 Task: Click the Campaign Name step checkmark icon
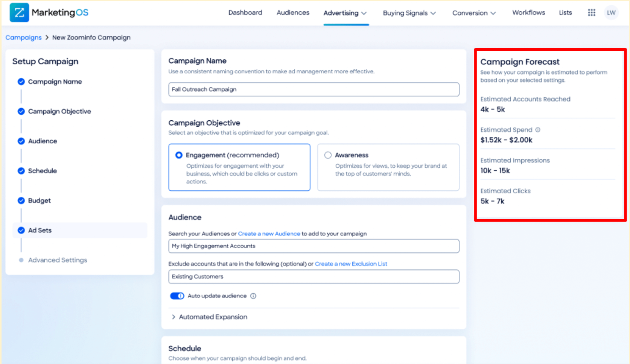pos(21,81)
